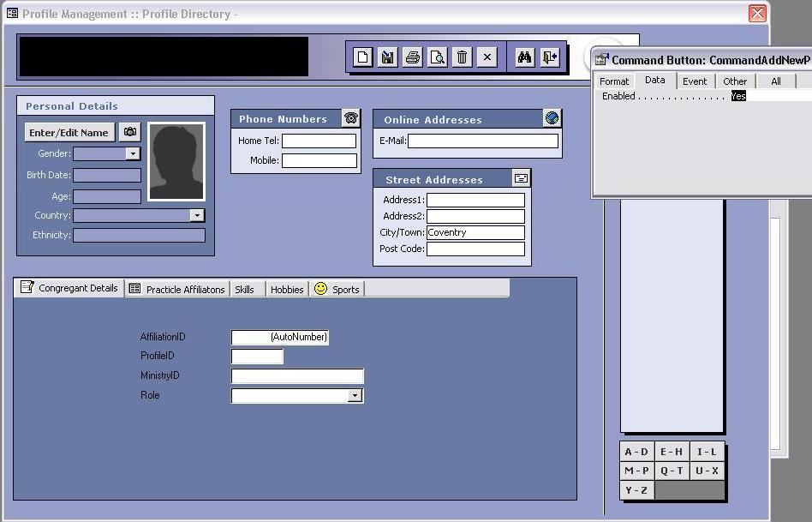
Task: Open the Country dropdown list
Action: (197, 216)
